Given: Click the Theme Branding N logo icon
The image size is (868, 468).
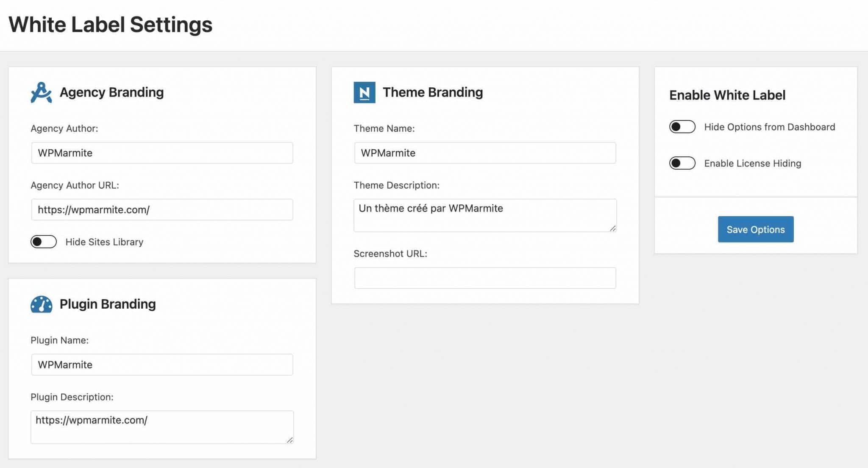Looking at the screenshot, I should 364,92.
